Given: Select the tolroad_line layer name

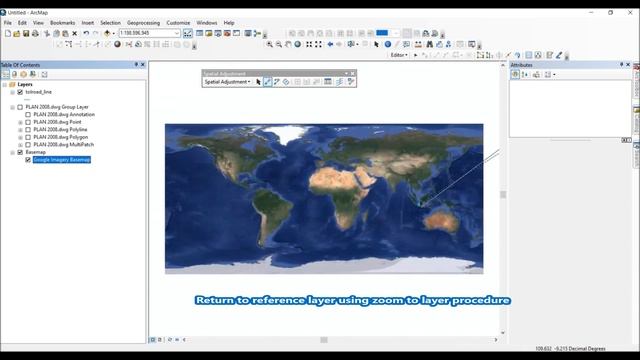Looking at the screenshot, I should click(x=38, y=92).
